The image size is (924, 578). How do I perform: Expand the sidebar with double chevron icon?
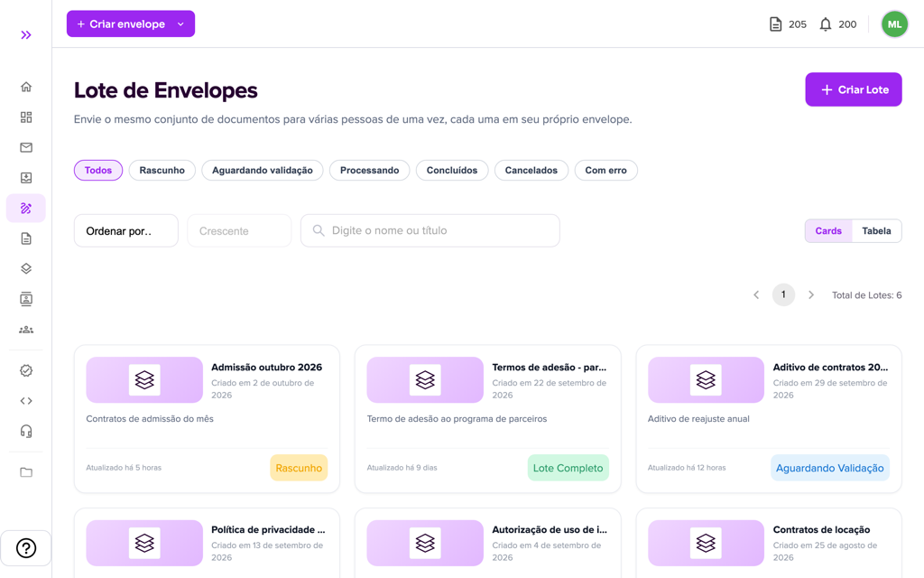(26, 35)
